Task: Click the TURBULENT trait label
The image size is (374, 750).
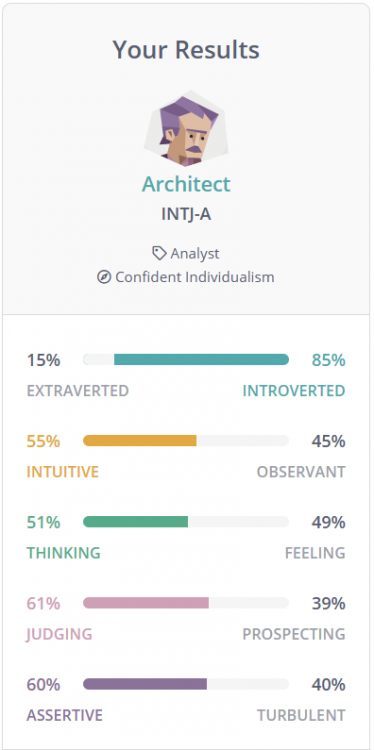Action: click(x=301, y=716)
